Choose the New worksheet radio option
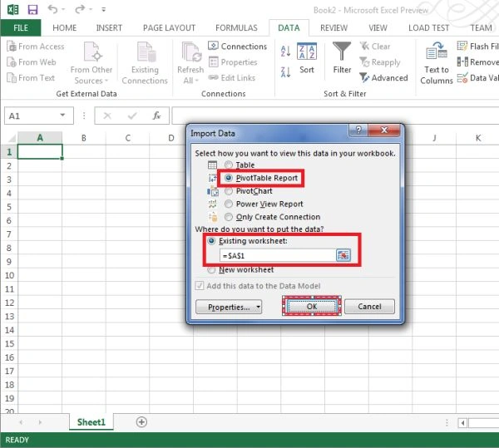 pyautogui.click(x=211, y=270)
